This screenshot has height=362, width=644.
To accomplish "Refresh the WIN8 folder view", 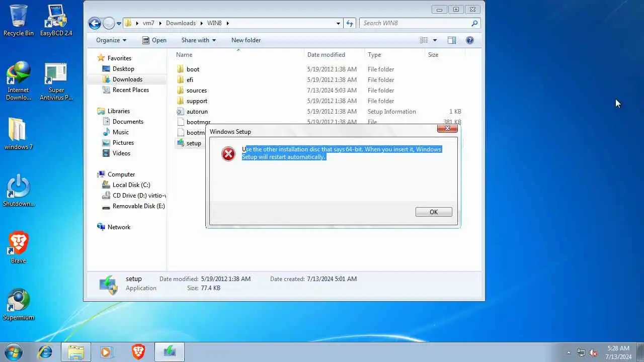I will 350,23.
